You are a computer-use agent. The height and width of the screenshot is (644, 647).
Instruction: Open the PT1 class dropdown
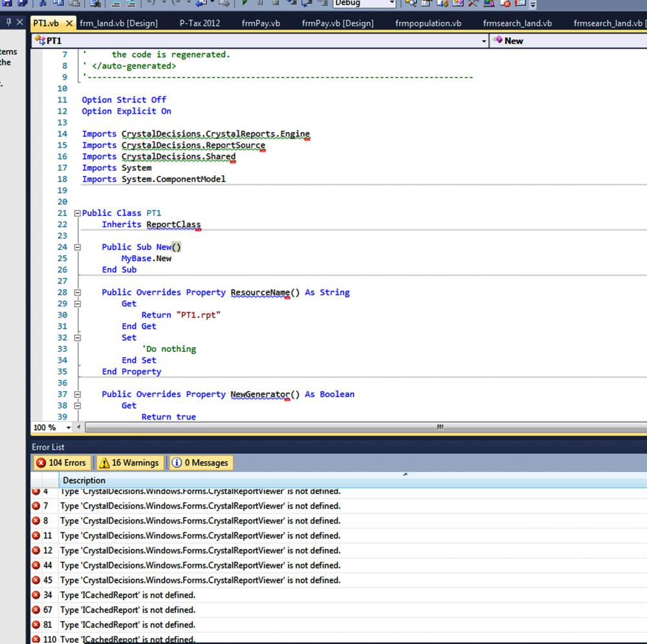(483, 41)
